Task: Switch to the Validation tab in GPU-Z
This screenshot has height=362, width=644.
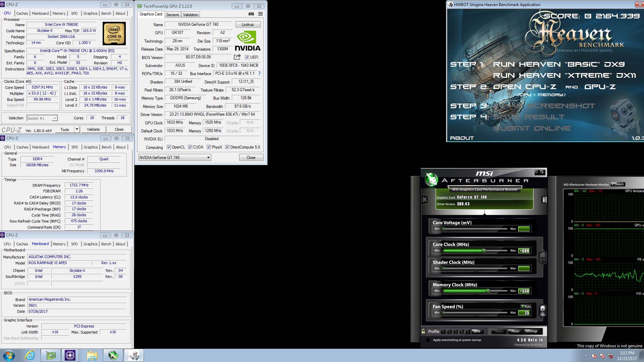Action: 191,15
